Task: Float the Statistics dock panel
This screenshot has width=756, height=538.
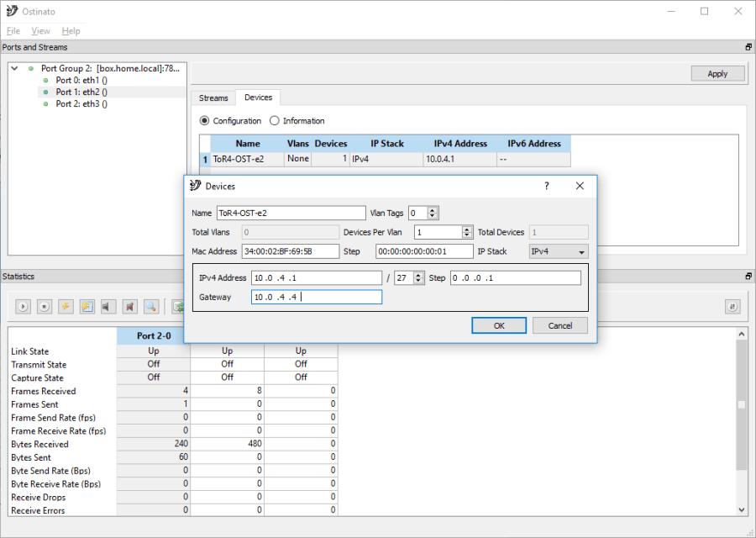Action: tap(748, 276)
